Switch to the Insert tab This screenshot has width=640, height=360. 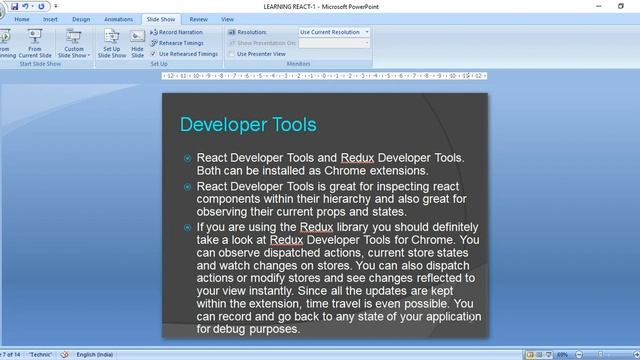pos(50,19)
